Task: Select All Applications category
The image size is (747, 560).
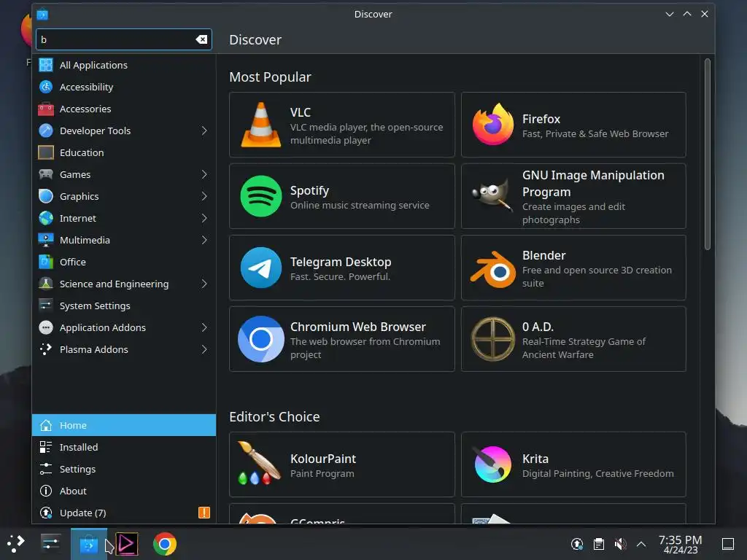Action: point(124,65)
